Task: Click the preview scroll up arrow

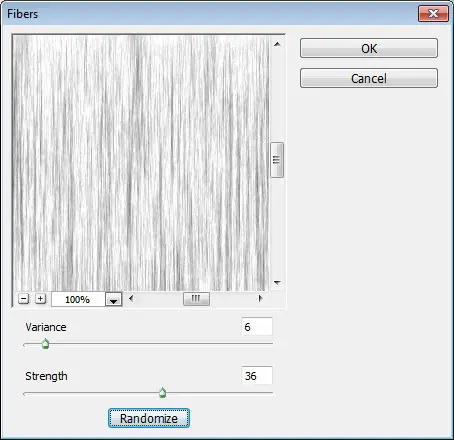Action: click(x=277, y=44)
